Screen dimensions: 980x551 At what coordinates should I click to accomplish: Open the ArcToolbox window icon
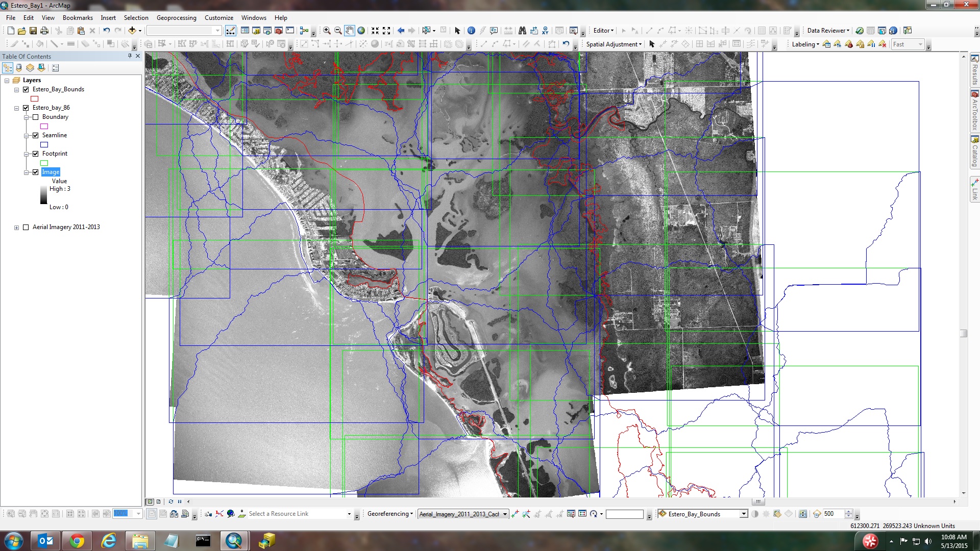click(x=278, y=31)
